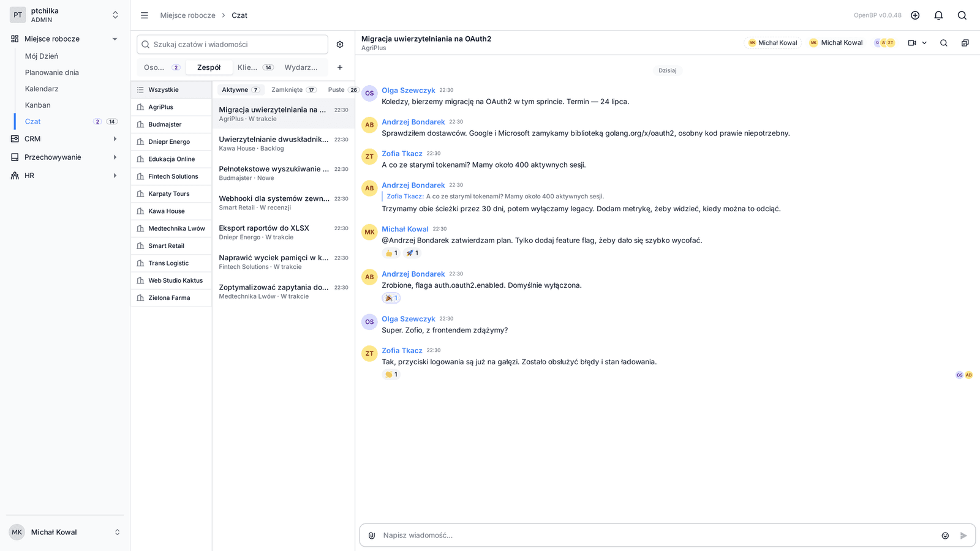Click the Wszystkie list icon
The width and height of the screenshot is (980, 551).
[x=140, y=90]
